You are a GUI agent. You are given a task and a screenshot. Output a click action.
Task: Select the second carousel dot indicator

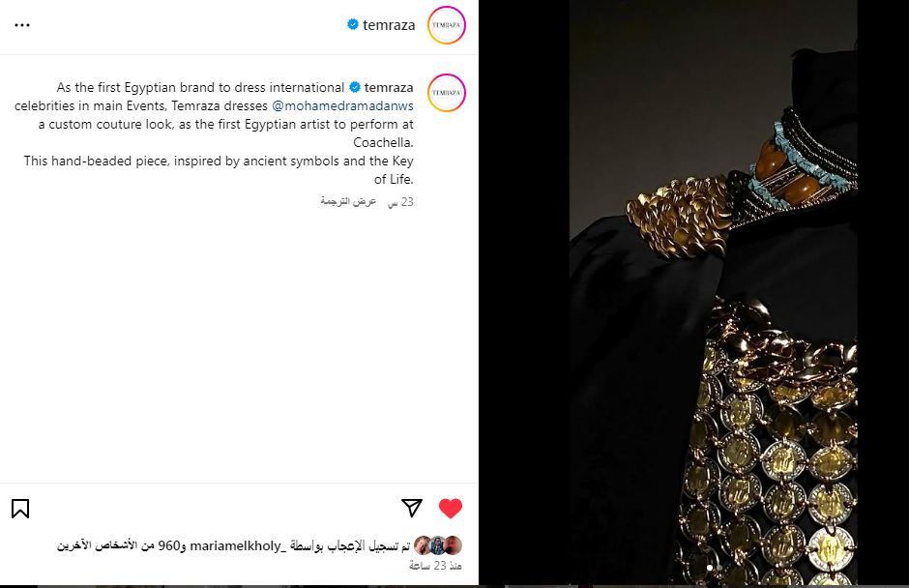point(719,568)
